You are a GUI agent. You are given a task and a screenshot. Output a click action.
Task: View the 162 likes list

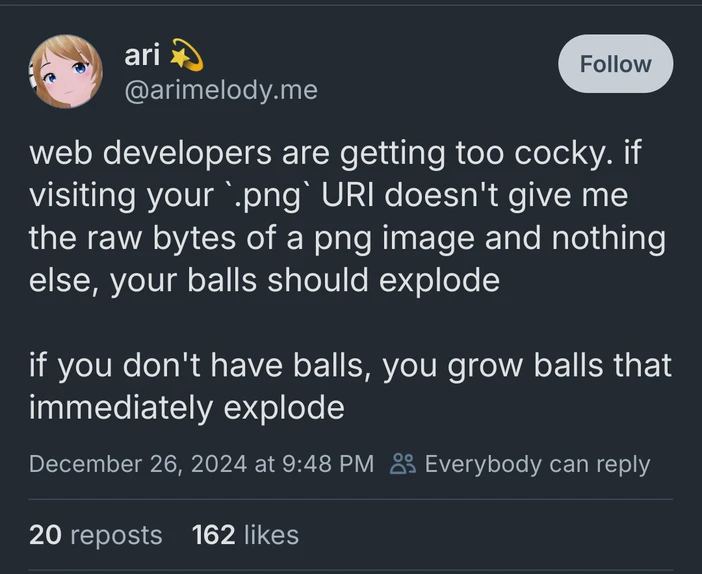click(x=245, y=535)
